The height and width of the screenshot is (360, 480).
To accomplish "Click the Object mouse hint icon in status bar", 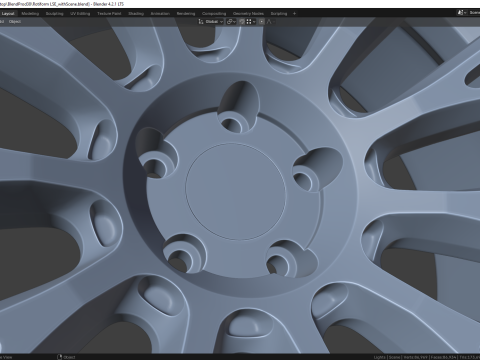I will [x=60, y=357].
